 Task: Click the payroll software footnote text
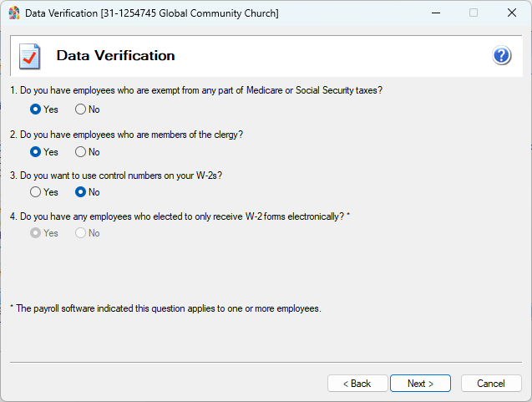click(165, 308)
